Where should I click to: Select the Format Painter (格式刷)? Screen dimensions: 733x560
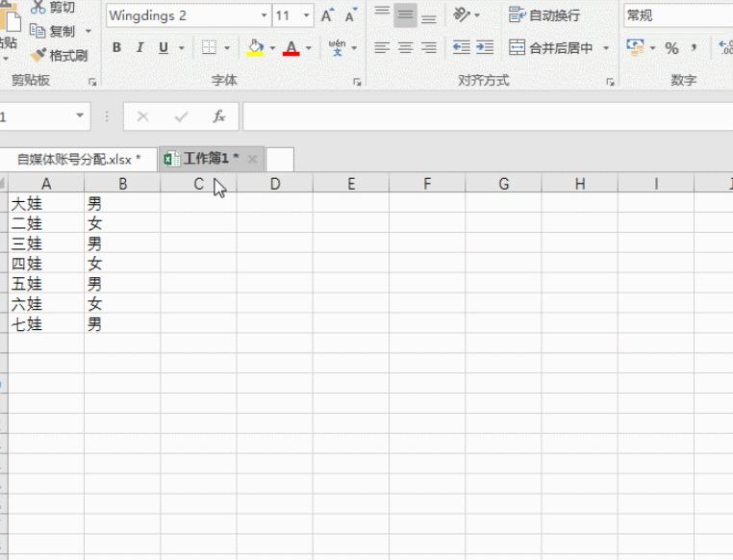tap(59, 56)
